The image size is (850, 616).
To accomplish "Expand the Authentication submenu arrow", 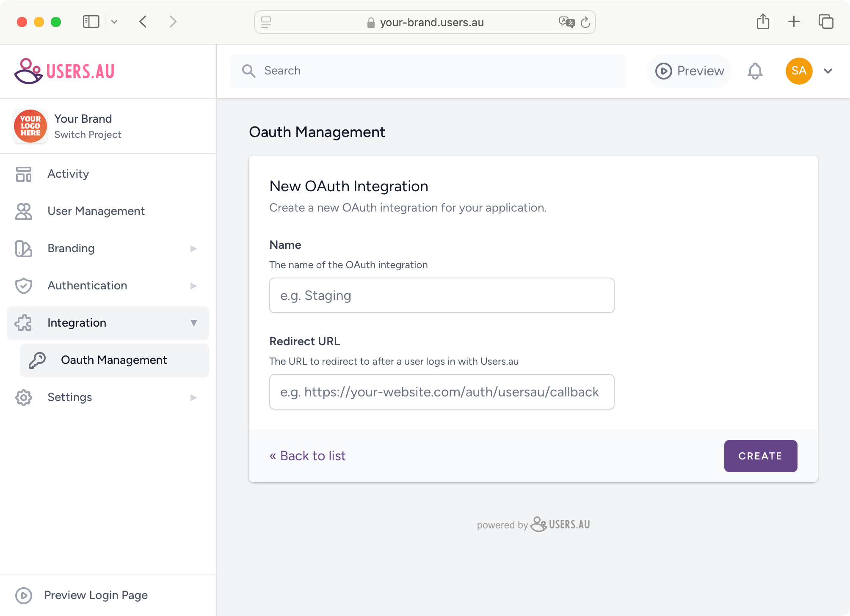I will tap(193, 286).
